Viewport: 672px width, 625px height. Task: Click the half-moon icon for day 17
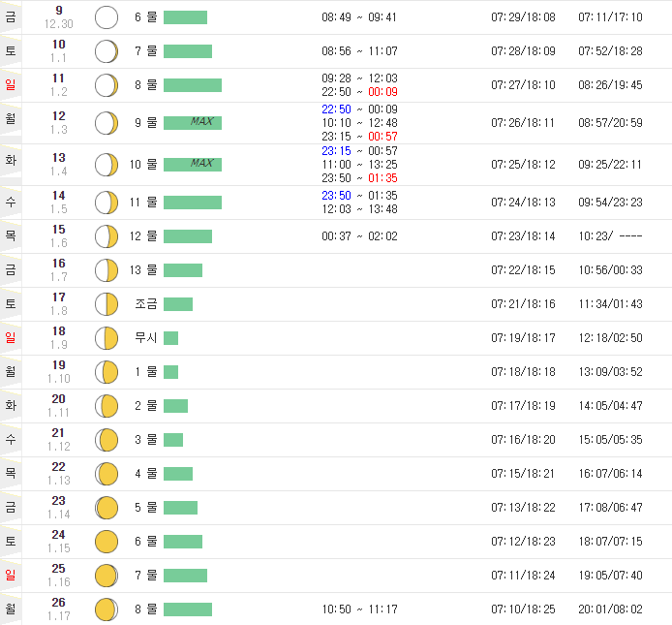[x=107, y=304]
